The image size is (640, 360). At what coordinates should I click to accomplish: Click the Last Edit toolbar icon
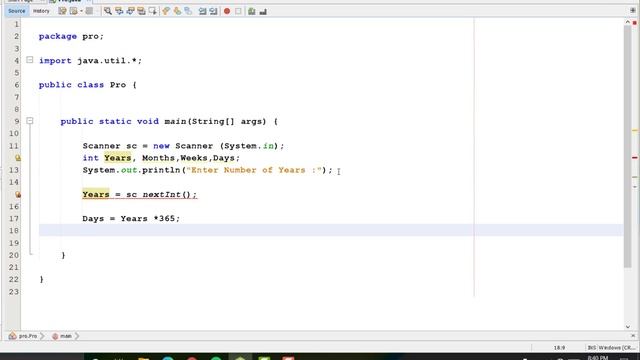(x=62, y=11)
